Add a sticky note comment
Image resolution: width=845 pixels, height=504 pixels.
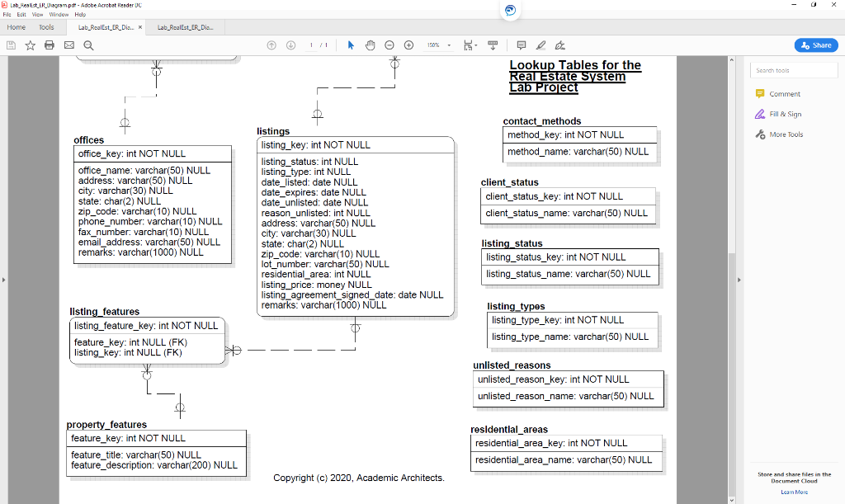[x=521, y=45]
